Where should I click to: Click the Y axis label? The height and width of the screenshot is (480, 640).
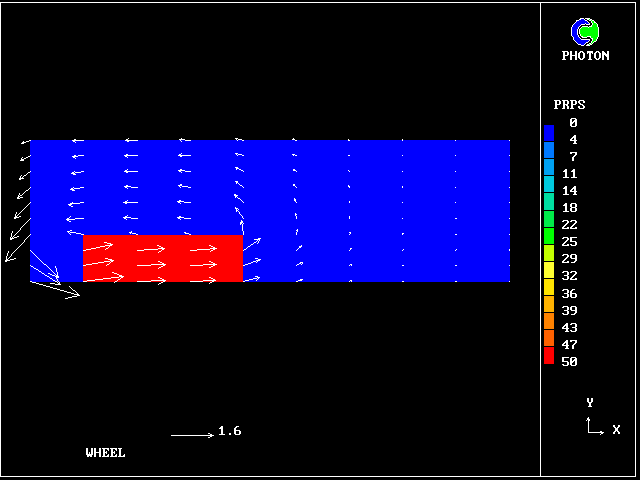pos(590,403)
